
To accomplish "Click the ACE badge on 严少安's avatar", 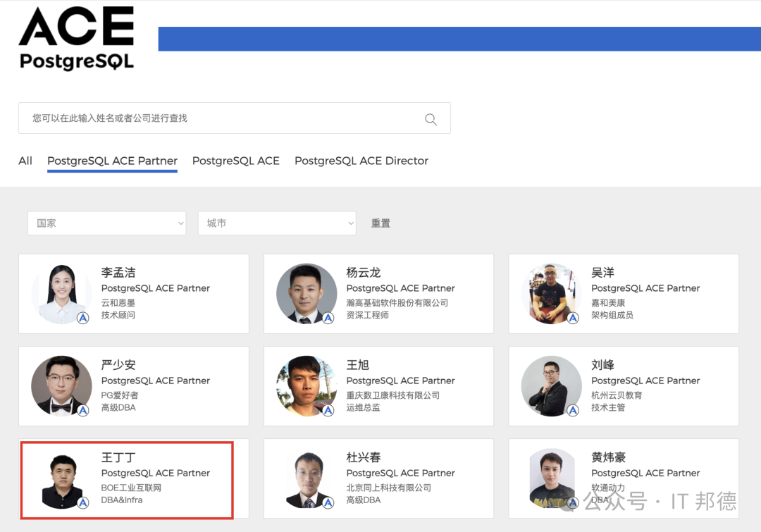I will click(x=83, y=410).
